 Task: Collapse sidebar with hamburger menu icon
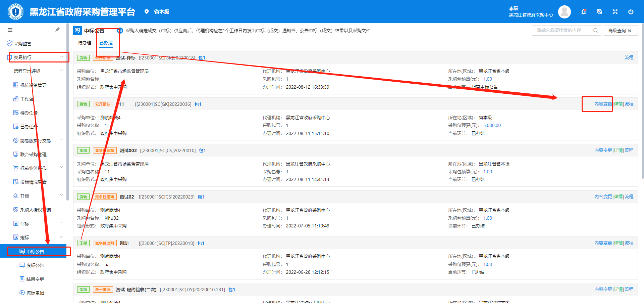point(10,30)
